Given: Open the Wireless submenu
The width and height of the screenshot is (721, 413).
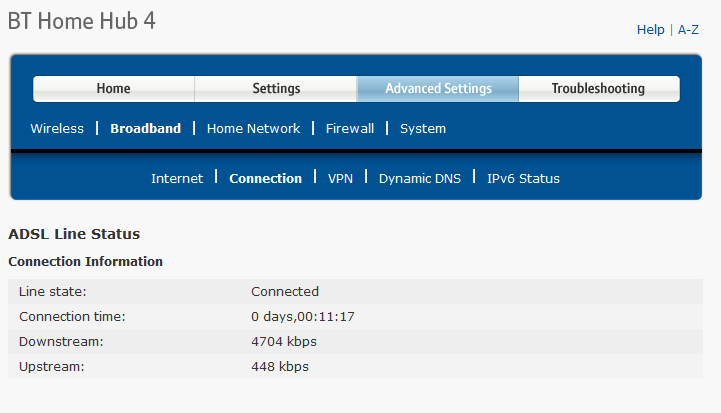Looking at the screenshot, I should [x=57, y=128].
